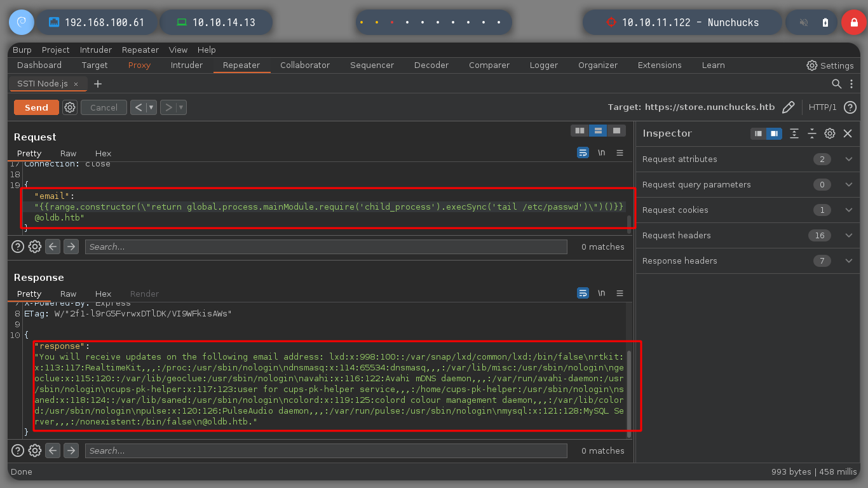Switch to tabbed request/response layout
This screenshot has width=868, height=488.
[616, 131]
